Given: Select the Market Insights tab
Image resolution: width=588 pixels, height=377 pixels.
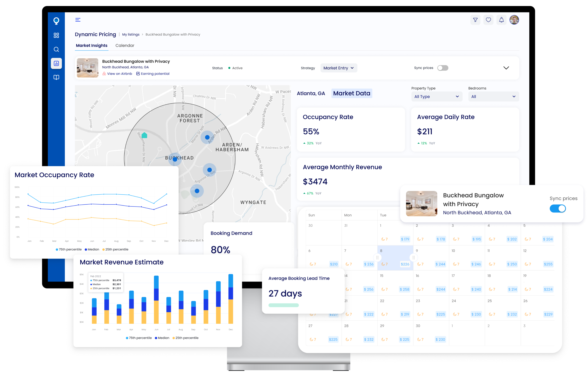Looking at the screenshot, I should pyautogui.click(x=92, y=45).
